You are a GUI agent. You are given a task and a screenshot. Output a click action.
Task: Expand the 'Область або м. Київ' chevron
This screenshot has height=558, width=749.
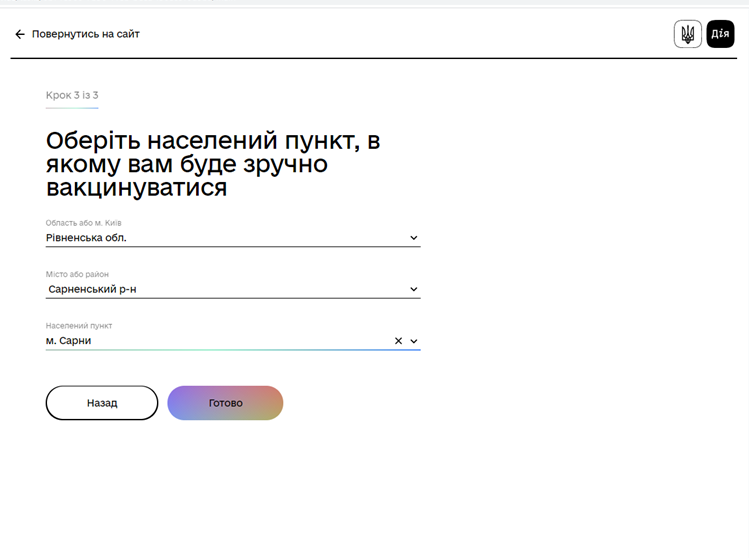click(414, 238)
